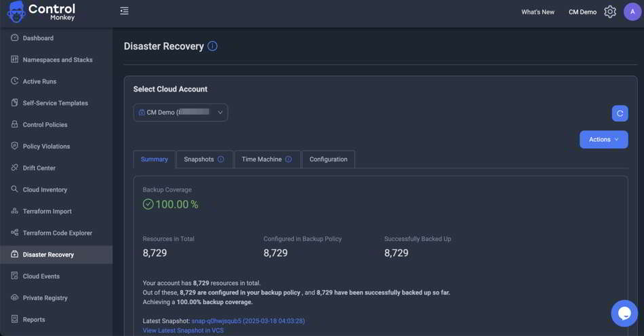Click the ControlMonkey logo

(42, 12)
